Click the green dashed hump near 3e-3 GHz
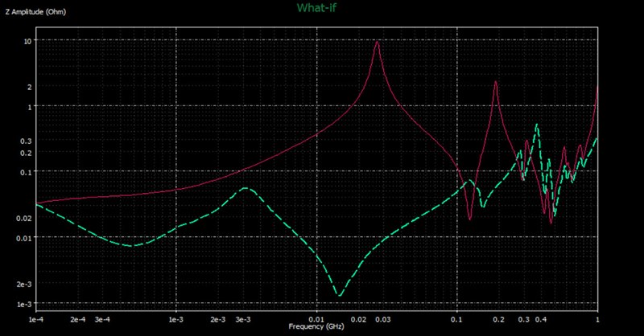 click(x=246, y=189)
